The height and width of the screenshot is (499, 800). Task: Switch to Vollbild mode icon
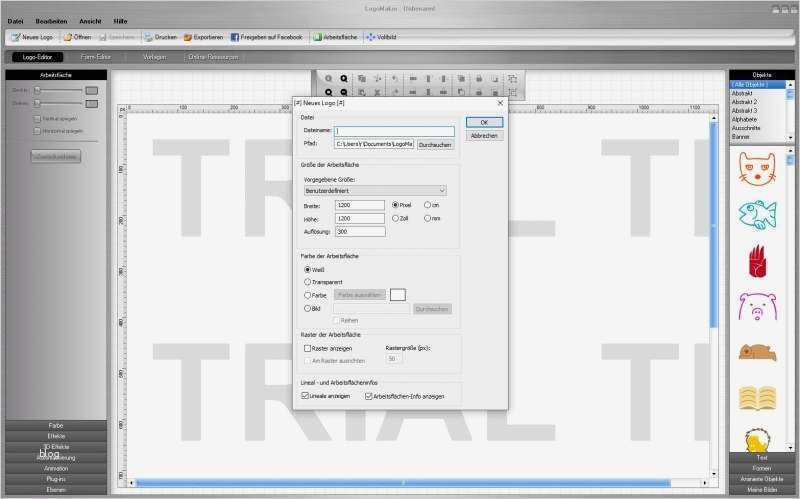click(x=370, y=37)
